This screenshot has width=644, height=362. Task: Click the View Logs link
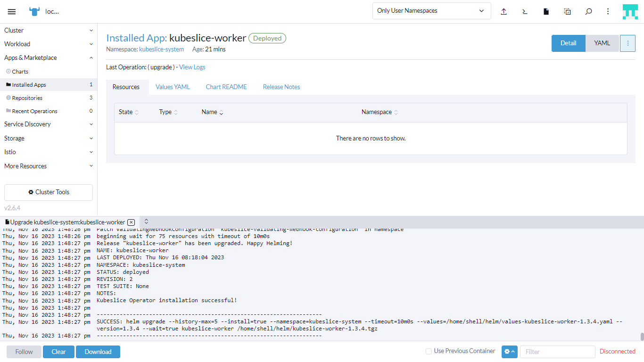pos(192,67)
